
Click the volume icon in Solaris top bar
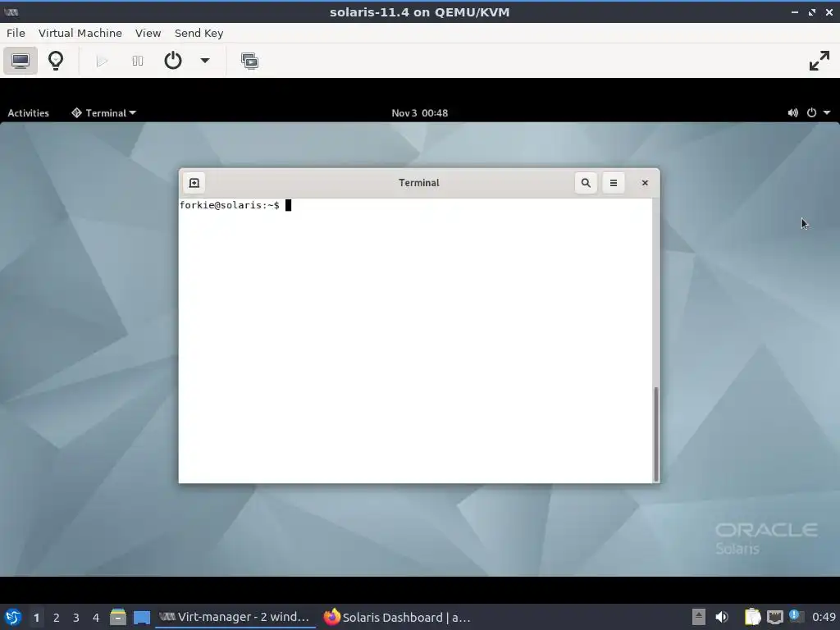(793, 112)
